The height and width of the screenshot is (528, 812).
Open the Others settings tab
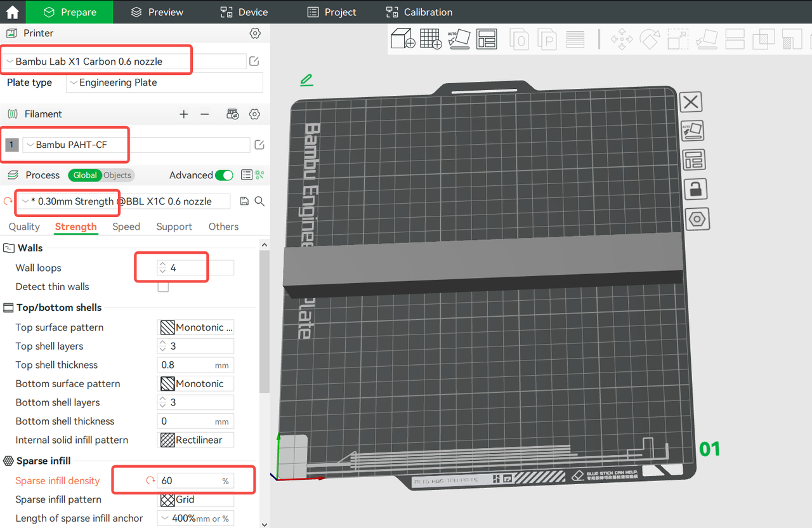tap(223, 227)
